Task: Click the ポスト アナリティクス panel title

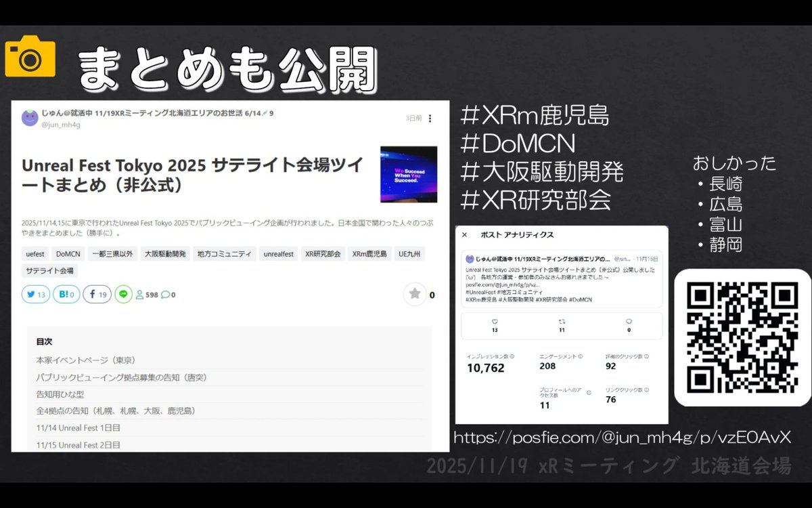Action: (517, 235)
